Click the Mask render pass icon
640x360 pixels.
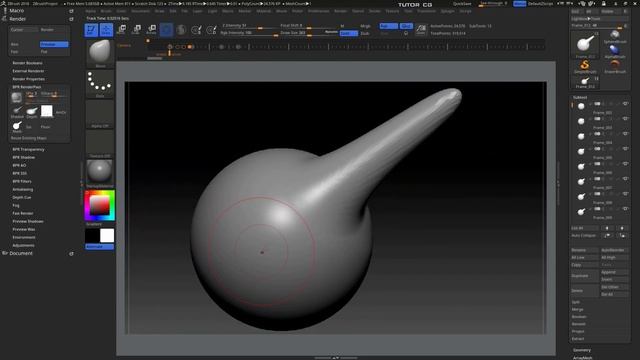[17, 127]
